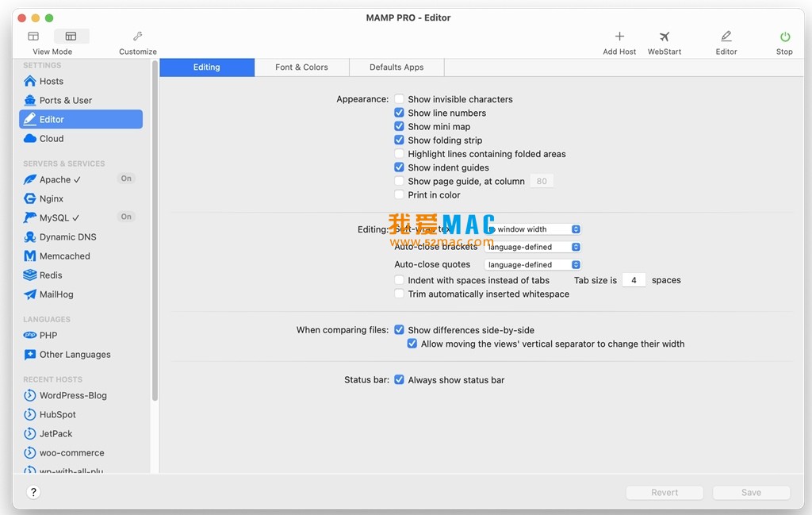The image size is (812, 515).
Task: Click the Save button
Action: pyautogui.click(x=752, y=493)
